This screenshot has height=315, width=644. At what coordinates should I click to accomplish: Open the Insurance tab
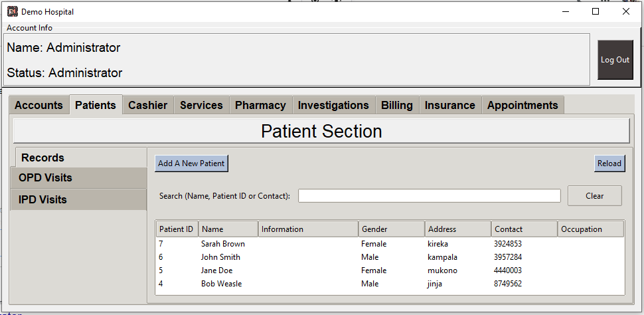click(x=449, y=105)
